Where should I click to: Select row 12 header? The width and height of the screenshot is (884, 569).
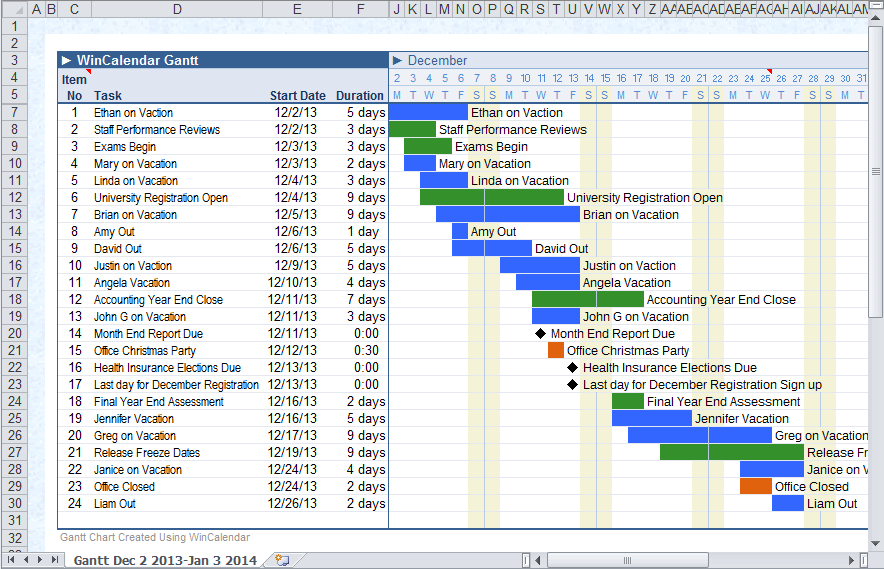coord(14,198)
